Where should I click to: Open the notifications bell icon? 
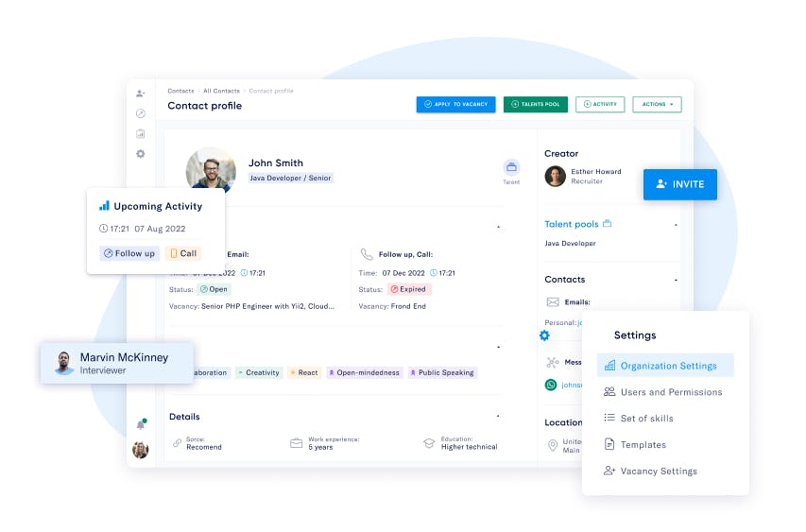141,424
